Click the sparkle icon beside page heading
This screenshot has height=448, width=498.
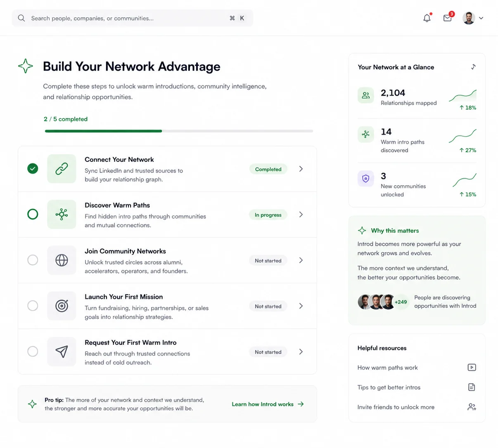click(26, 66)
